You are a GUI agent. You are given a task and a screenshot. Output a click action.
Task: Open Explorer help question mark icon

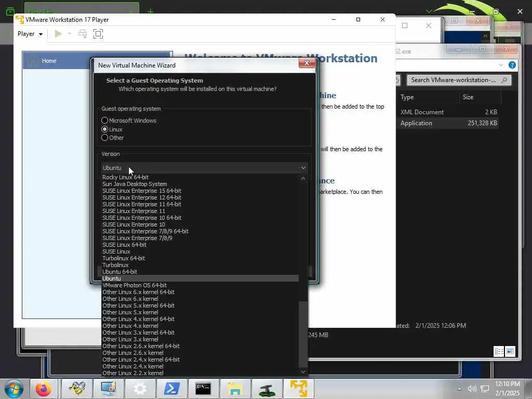coord(512,65)
